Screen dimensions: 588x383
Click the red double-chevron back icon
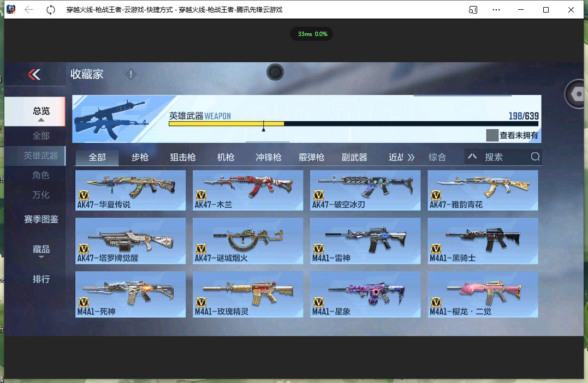[34, 75]
